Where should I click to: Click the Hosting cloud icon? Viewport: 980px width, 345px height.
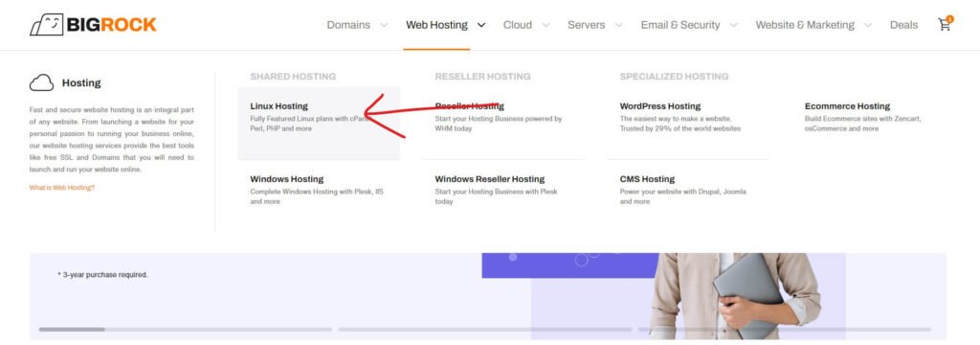(x=41, y=82)
